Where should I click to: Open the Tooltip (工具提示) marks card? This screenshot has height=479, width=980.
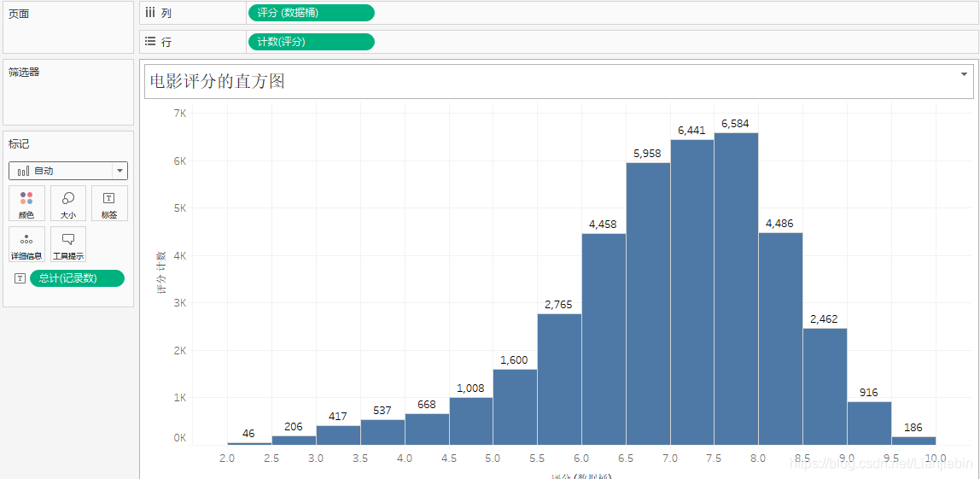tap(68, 244)
